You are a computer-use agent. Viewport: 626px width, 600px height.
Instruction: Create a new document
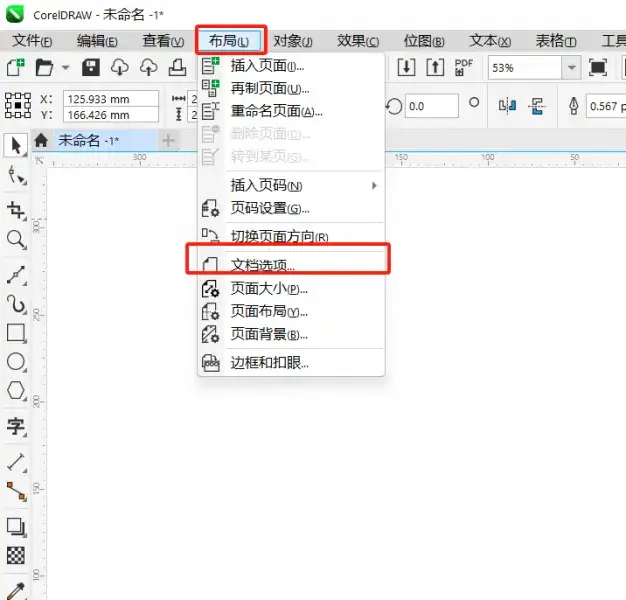[x=15, y=67]
